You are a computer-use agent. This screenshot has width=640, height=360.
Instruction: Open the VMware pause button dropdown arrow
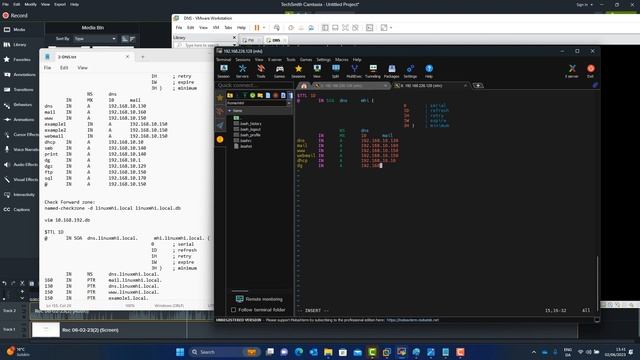coord(264,28)
